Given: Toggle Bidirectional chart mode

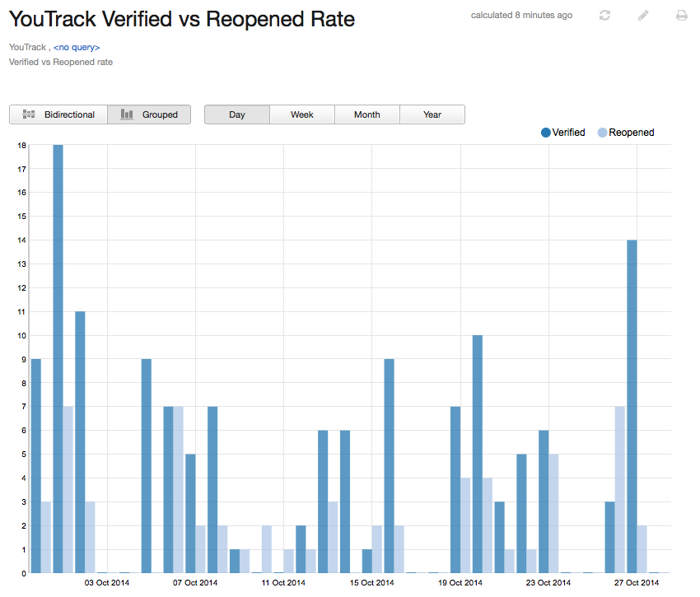Looking at the screenshot, I should [x=58, y=114].
